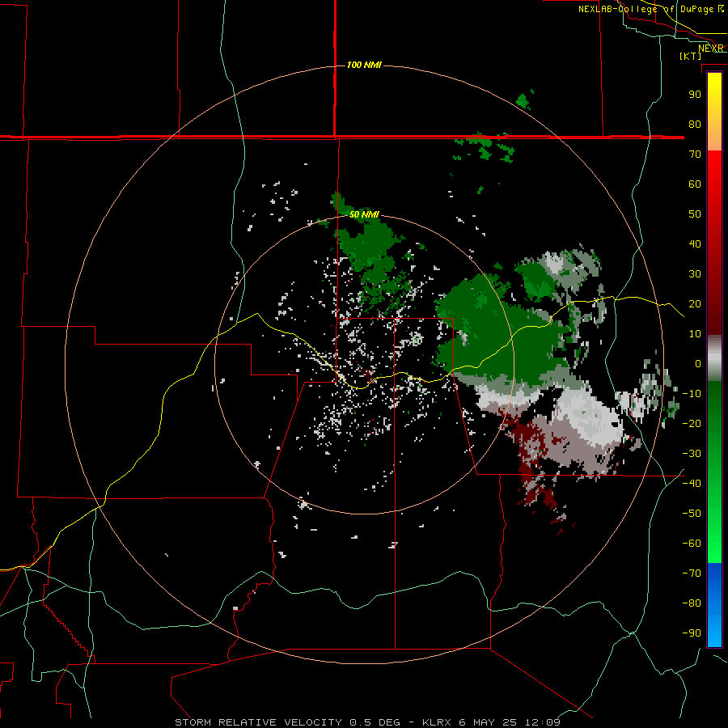The height and width of the screenshot is (728, 728).
Task: Select the 80 value on velocity scale
Action: (695, 124)
